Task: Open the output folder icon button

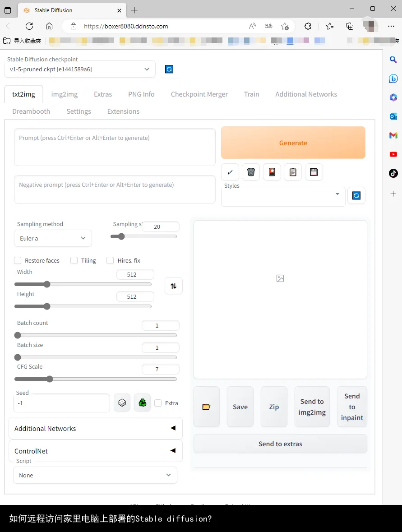Action: pyautogui.click(x=206, y=407)
